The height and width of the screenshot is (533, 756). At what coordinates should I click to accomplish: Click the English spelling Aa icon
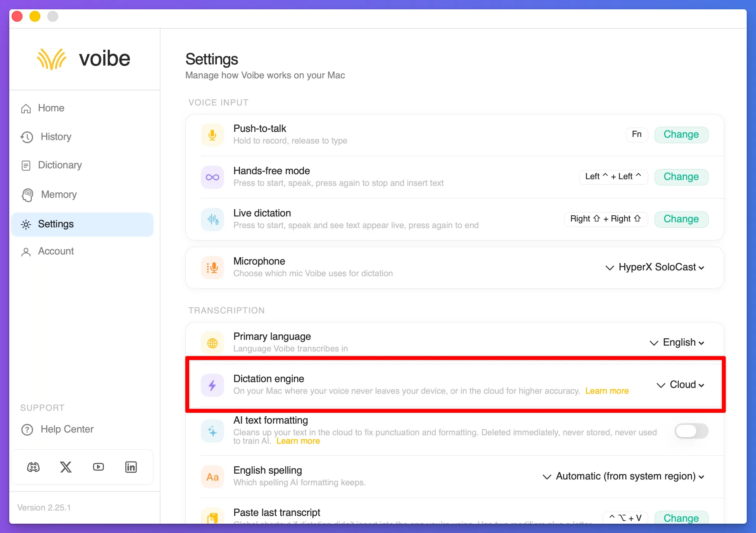(212, 477)
